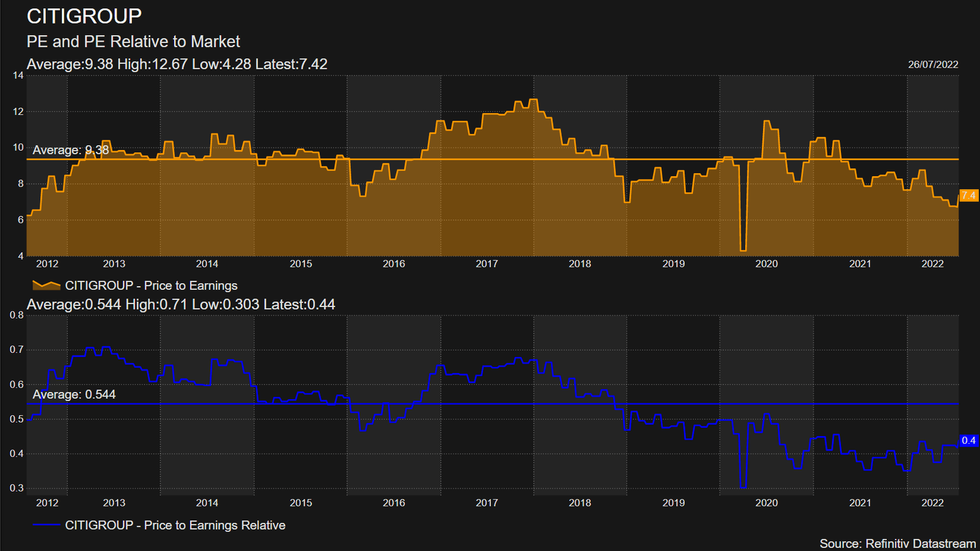Viewport: 980px width, 551px height.
Task: Click the Average: 9.38 line label
Action: click(70, 150)
